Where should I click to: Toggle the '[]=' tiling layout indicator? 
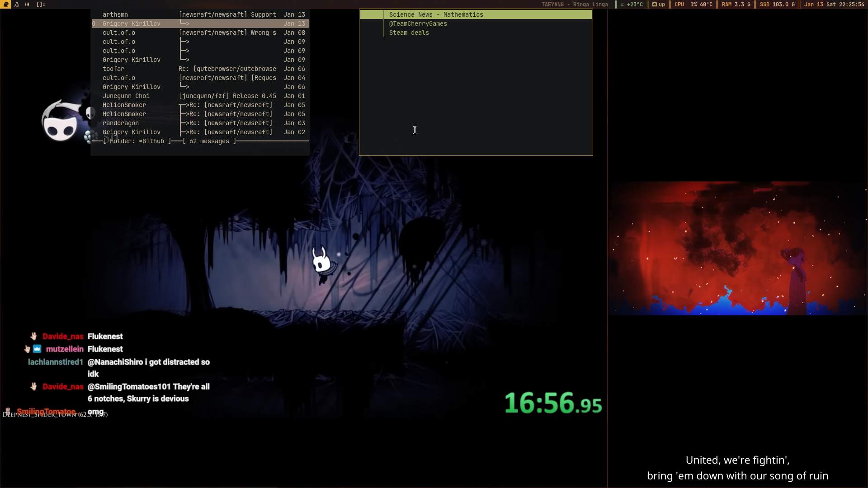[x=41, y=5]
